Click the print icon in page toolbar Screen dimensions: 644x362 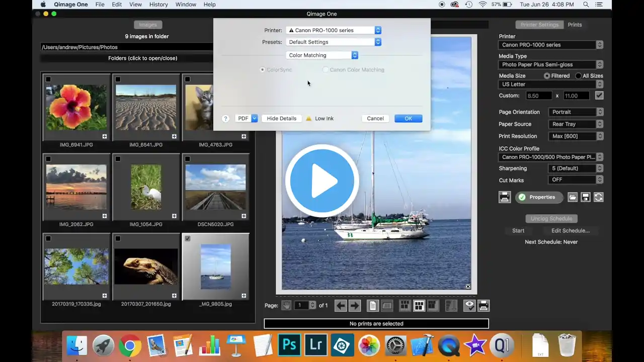tap(484, 305)
